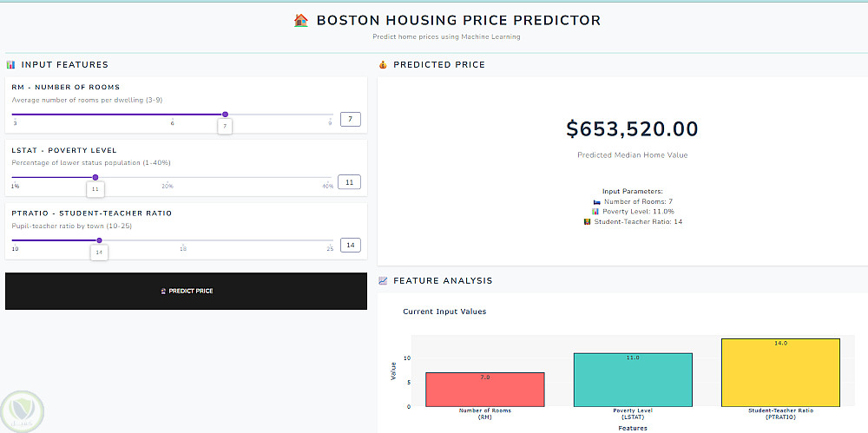Screen dimensions: 868x433
Task: Click the house icon in the title
Action: (x=301, y=20)
